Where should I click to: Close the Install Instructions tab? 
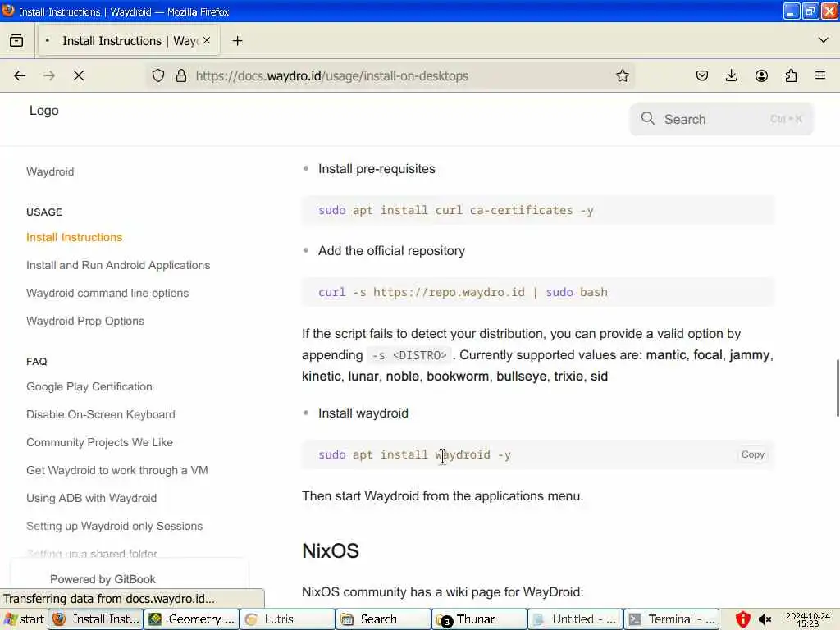pyautogui.click(x=207, y=41)
